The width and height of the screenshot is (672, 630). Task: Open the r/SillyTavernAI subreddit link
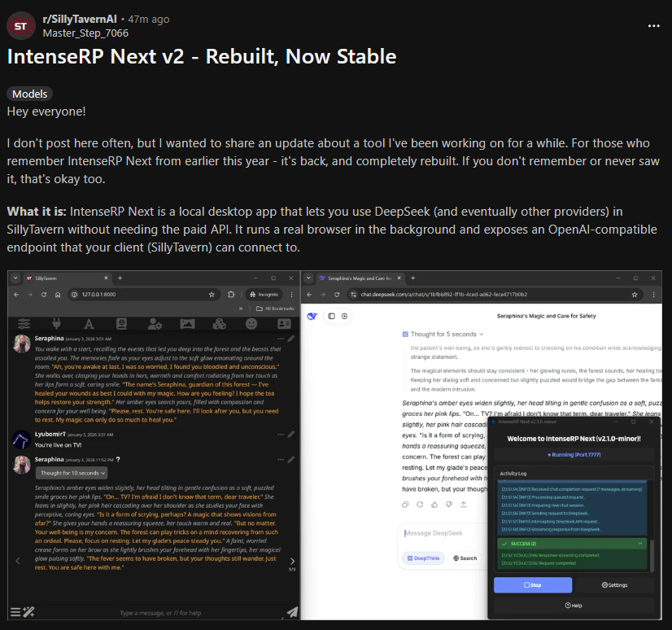tap(80, 20)
